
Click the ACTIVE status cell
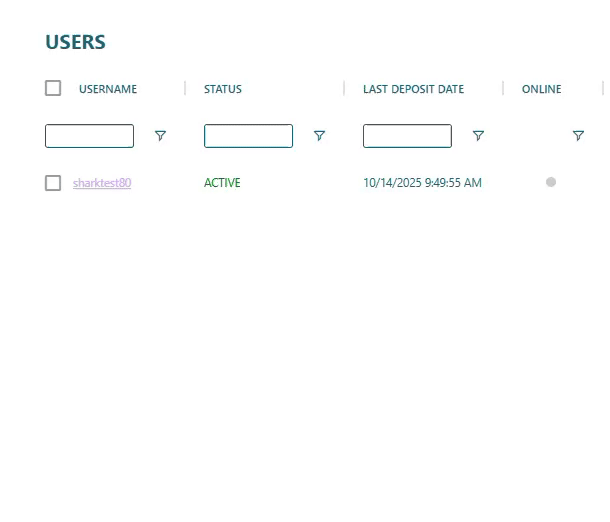point(222,183)
